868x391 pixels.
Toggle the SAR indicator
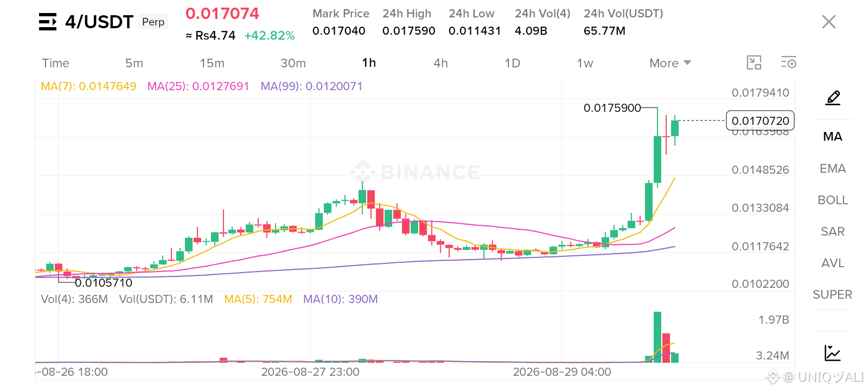[832, 231]
